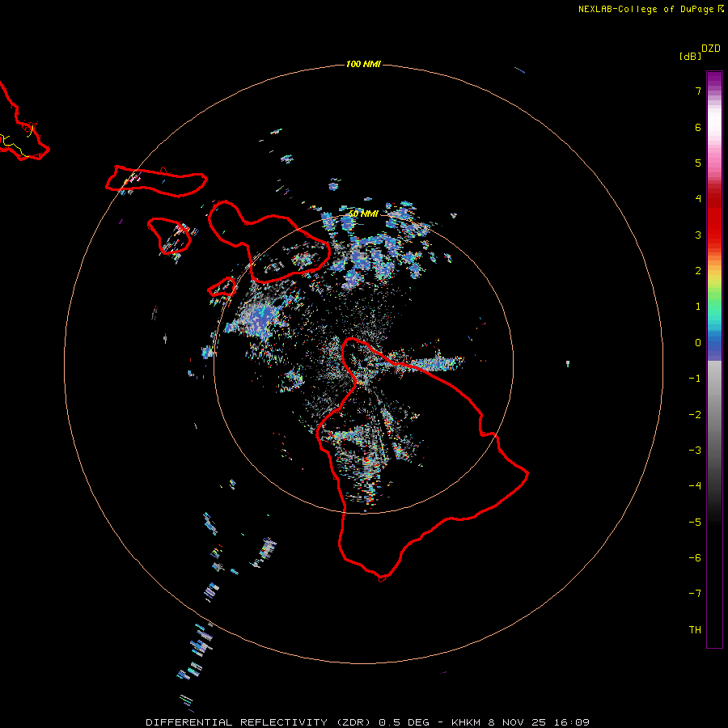
Task: Click the -2 value on the color scale
Action: [695, 415]
